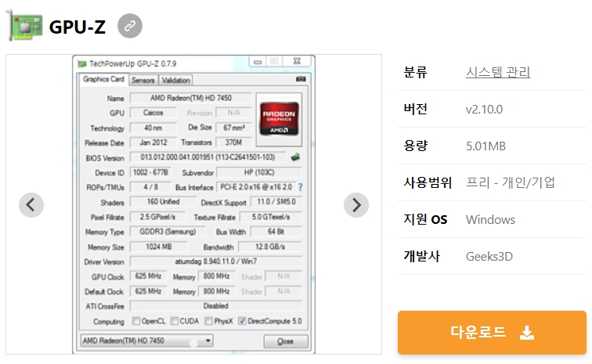Click the Bus Width value 64 Bit
Viewport: 592px width, 364px height.
tap(276, 232)
